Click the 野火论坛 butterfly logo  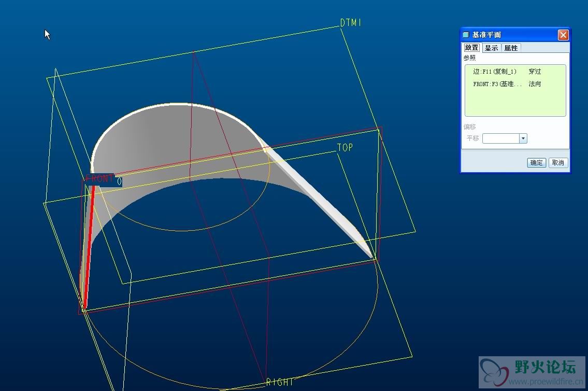tap(494, 371)
